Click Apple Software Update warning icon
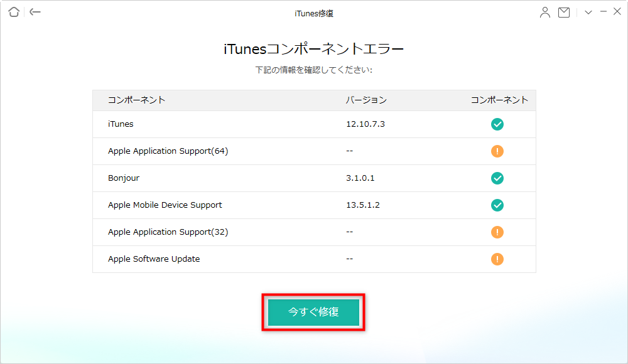 click(x=497, y=259)
